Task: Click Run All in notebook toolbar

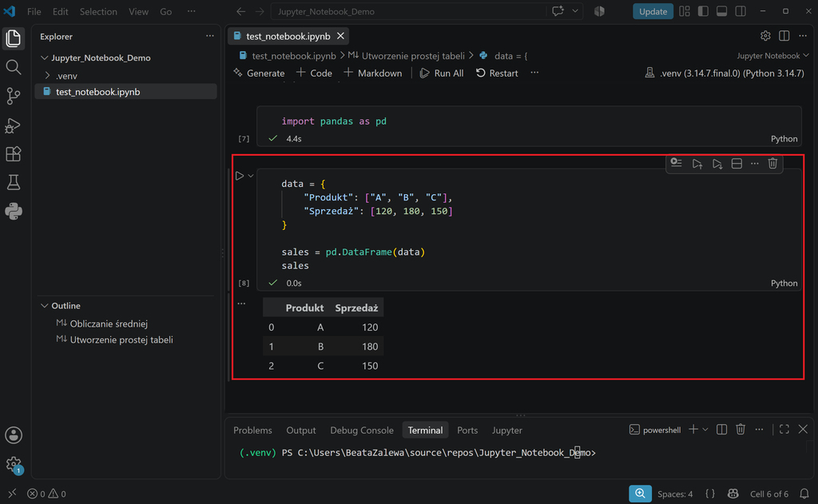Action: [441, 73]
